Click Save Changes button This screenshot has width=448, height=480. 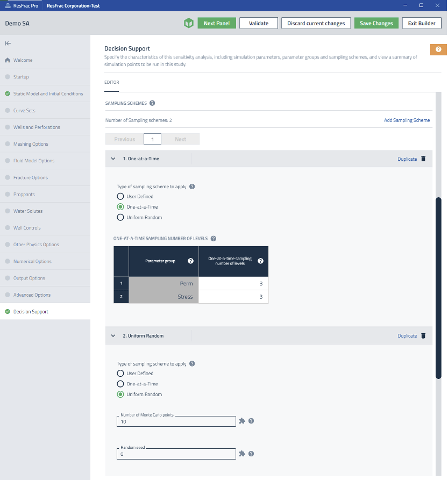[x=376, y=23]
